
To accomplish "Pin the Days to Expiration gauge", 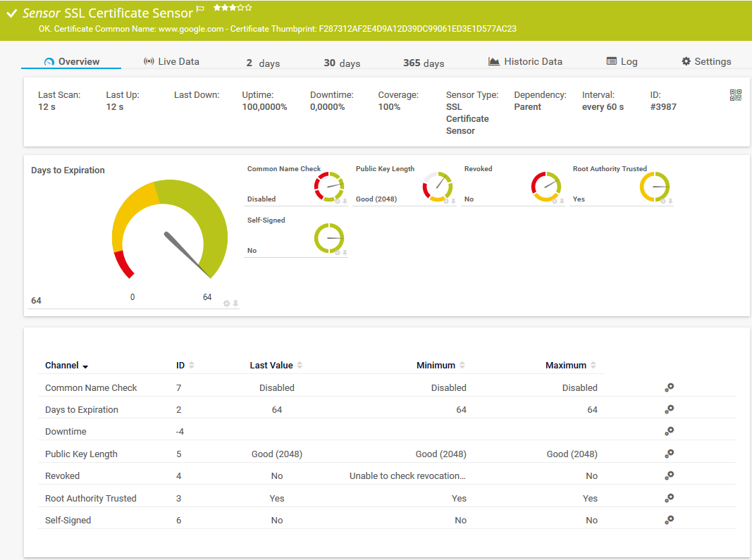I will (x=235, y=304).
